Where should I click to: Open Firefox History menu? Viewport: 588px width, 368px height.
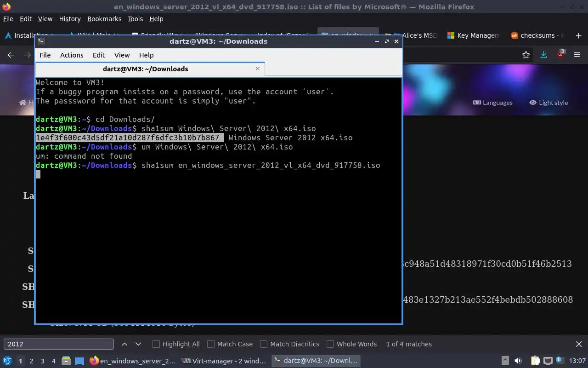point(70,19)
